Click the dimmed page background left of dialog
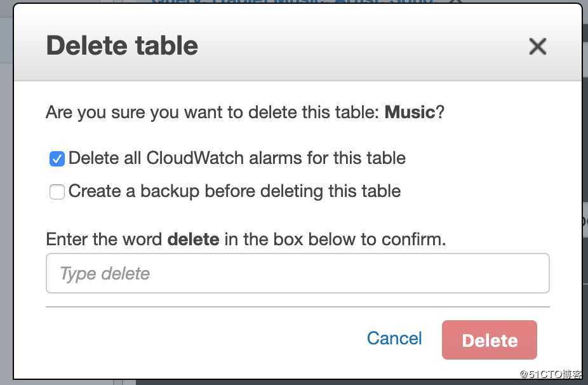Viewport: 588px width, 385px height. click(x=6, y=195)
